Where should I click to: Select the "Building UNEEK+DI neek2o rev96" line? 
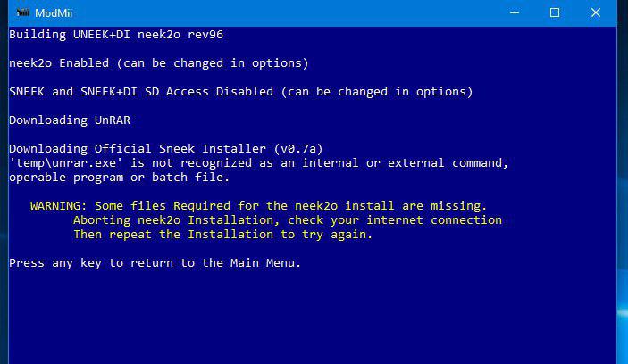click(116, 35)
